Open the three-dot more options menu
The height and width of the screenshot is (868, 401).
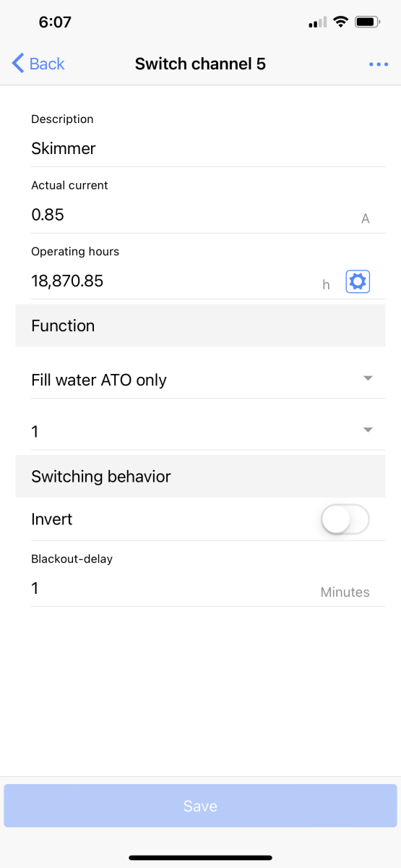[x=379, y=64]
